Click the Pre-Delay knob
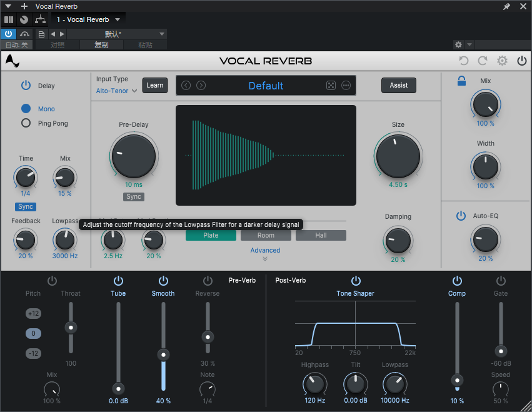The height and width of the screenshot is (412, 532). pos(134,156)
